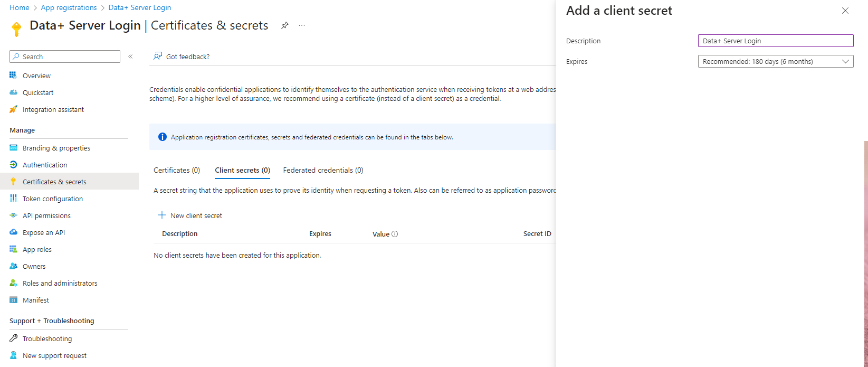Click in the sidebar Search box
868x367 pixels.
pos(65,57)
